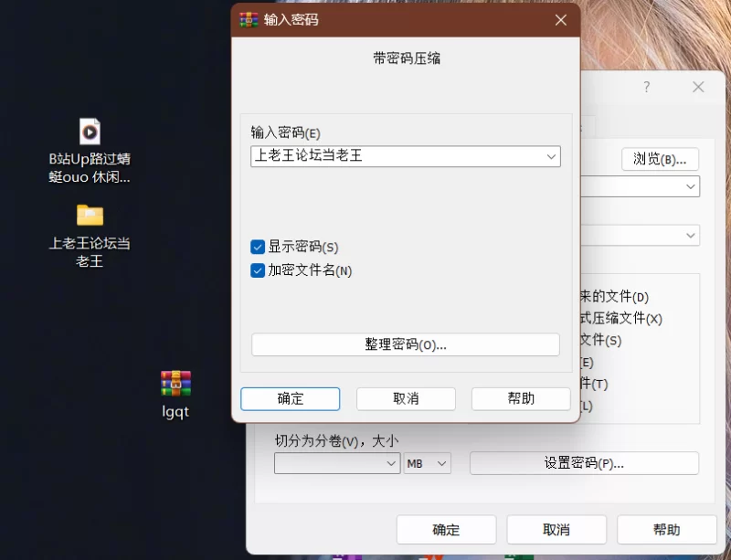The width and height of the screenshot is (731, 560).
Task: Close the rear archive dialog window
Action: coord(698,87)
